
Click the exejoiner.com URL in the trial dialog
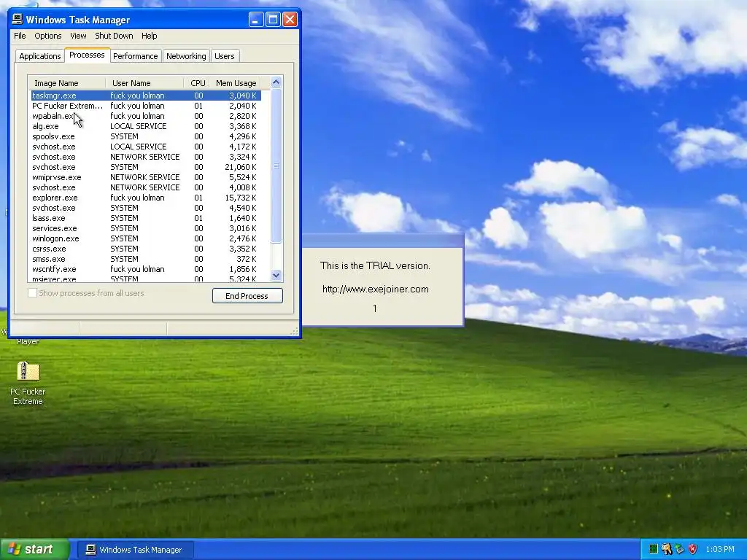click(376, 289)
